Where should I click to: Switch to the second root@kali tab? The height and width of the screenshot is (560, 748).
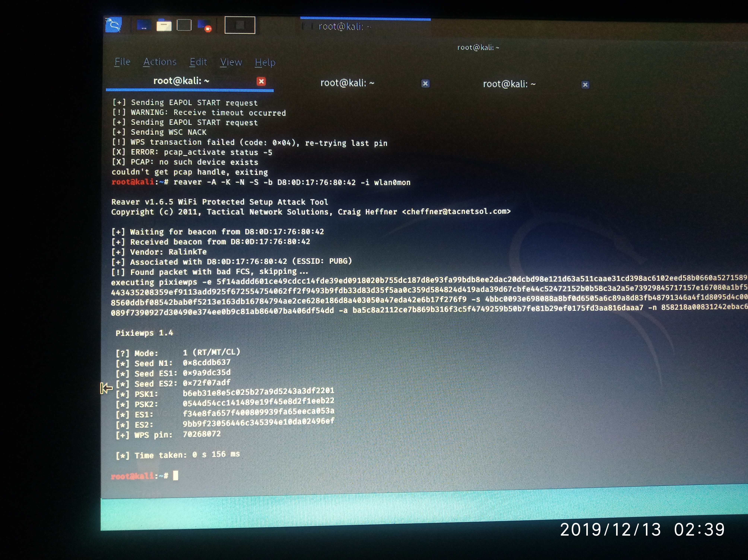click(x=347, y=83)
